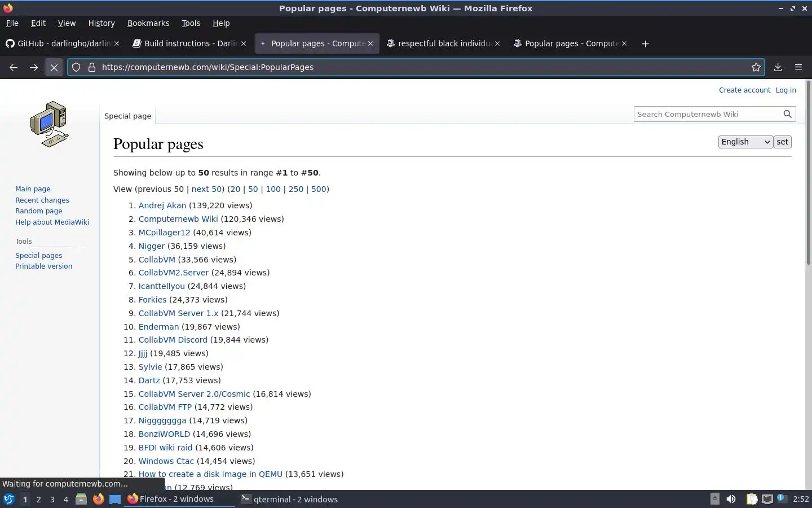Click the next 50 results link
Image resolution: width=812 pixels, height=508 pixels.
(206, 189)
